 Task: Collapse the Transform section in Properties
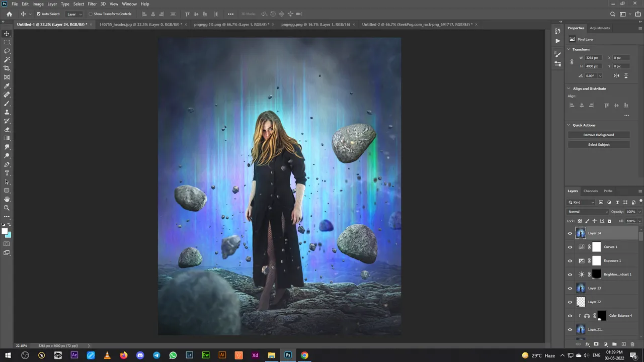coord(569,49)
